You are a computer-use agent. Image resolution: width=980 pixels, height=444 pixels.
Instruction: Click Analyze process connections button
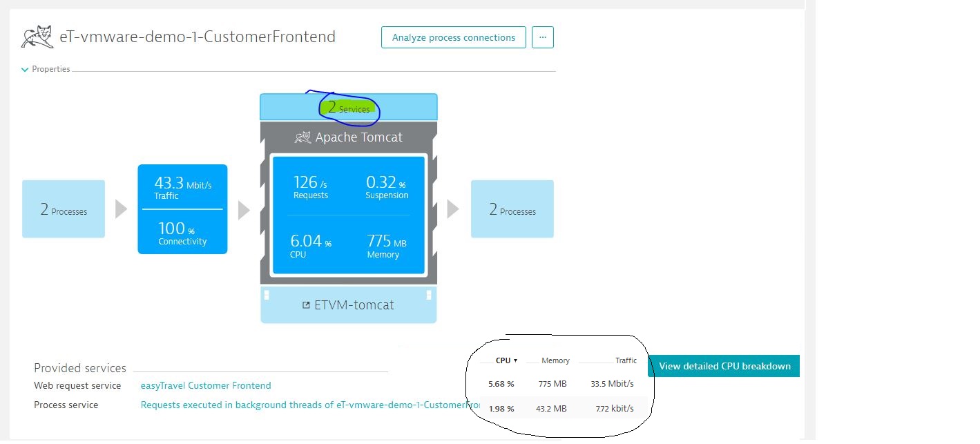coord(453,37)
